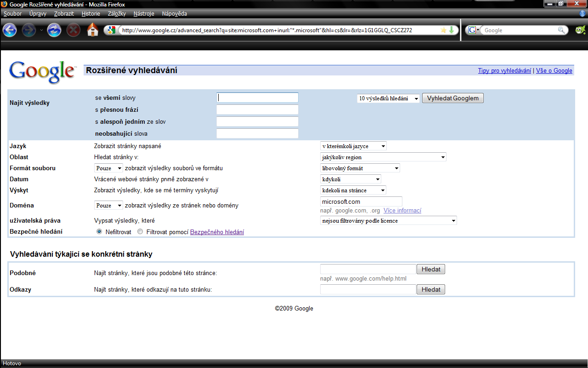Click the domain field containing microsoft.com
The height and width of the screenshot is (368, 588).
(x=361, y=201)
